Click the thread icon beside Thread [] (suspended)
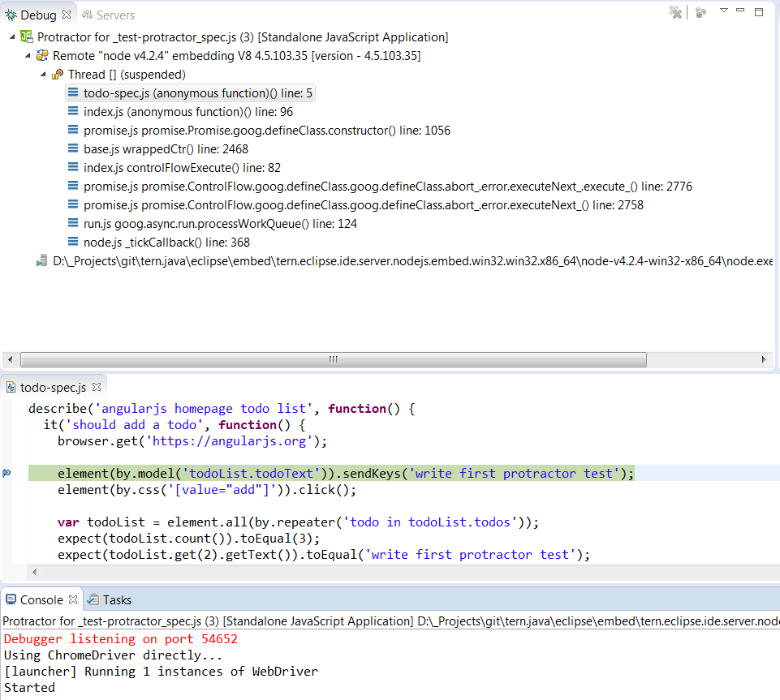The image size is (780, 700). (x=57, y=74)
